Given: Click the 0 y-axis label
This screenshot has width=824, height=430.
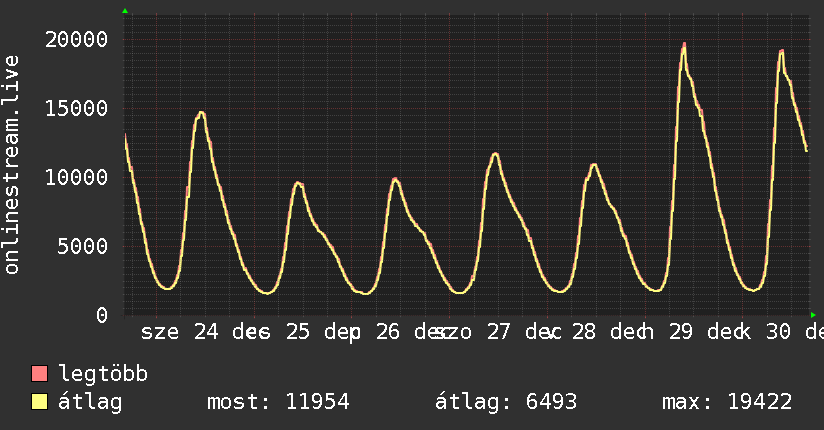Looking at the screenshot, I should [x=102, y=315].
